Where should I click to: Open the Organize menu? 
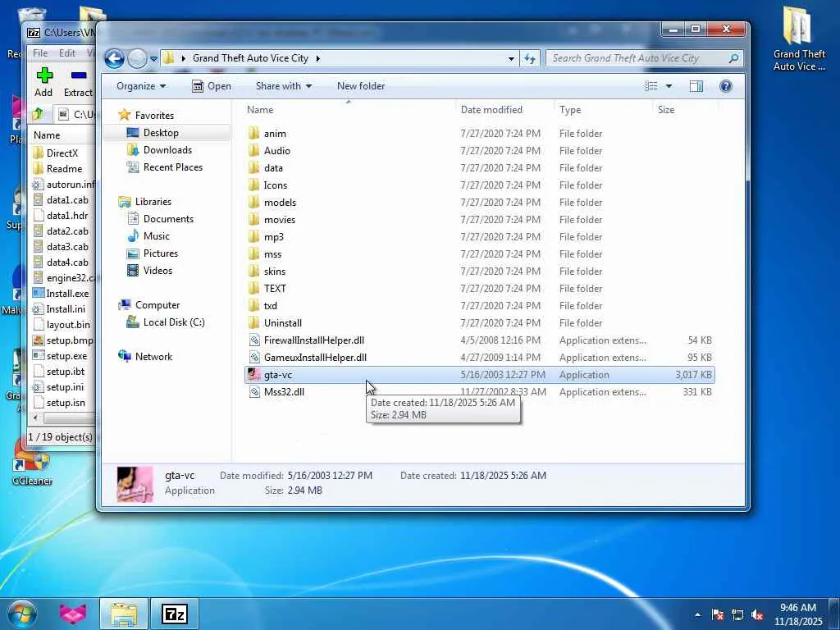pyautogui.click(x=141, y=86)
